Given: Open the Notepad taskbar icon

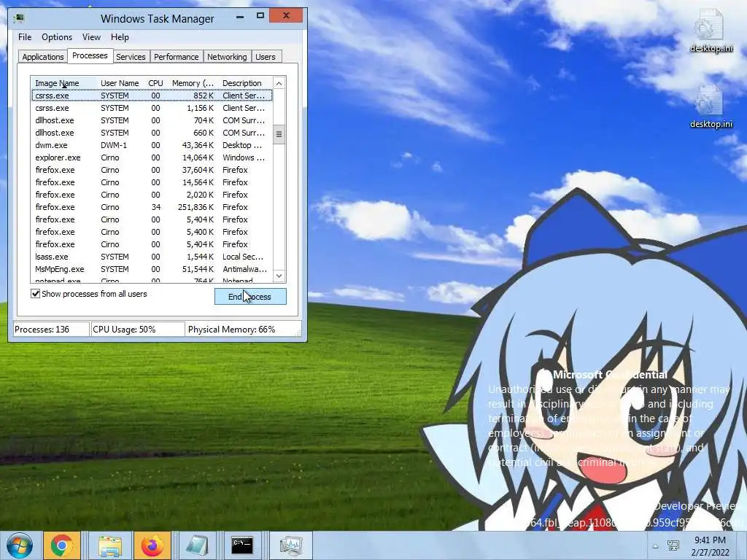Looking at the screenshot, I should [x=197, y=545].
